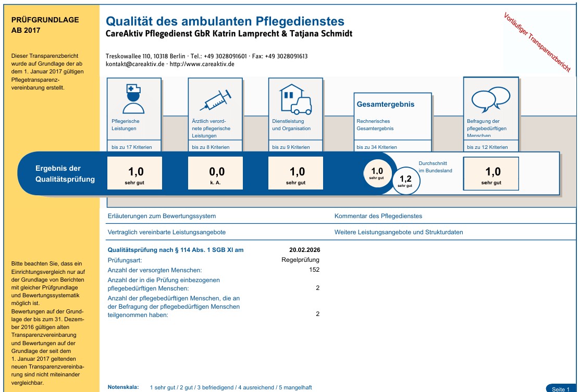Click the house and vehicle icon
The width and height of the screenshot is (580, 392).
295,99
